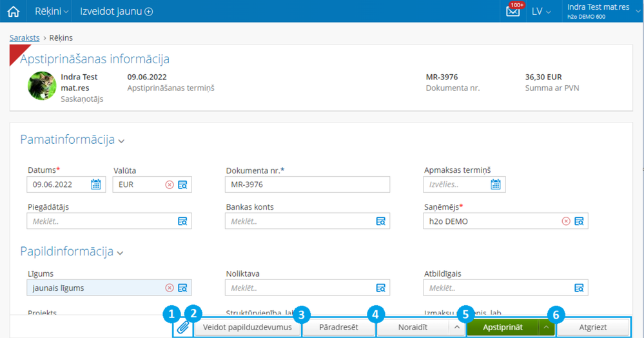Click the green Apstiprināt button
Screen dimensions: 644x338
503,327
